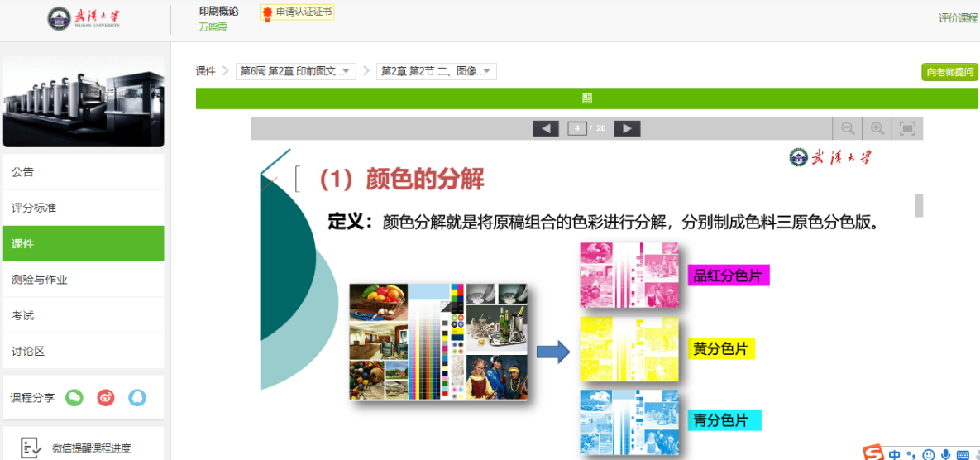Open the 评价课程 link

[958, 18]
